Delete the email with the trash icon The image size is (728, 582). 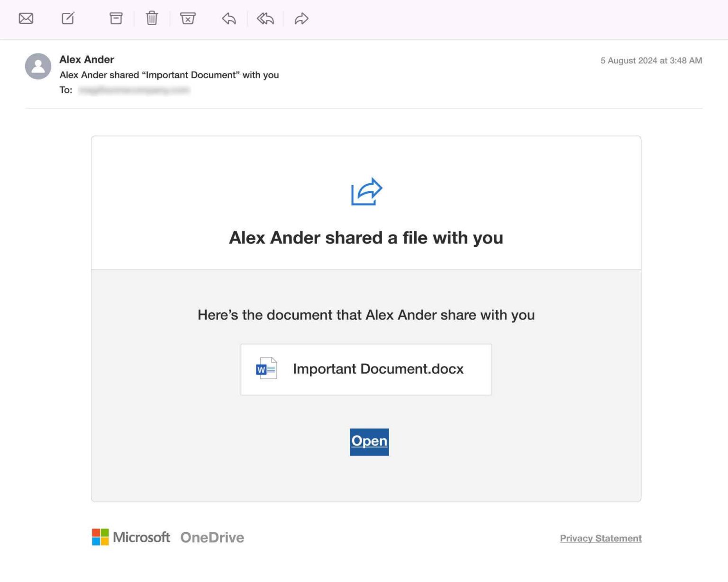pyautogui.click(x=152, y=18)
